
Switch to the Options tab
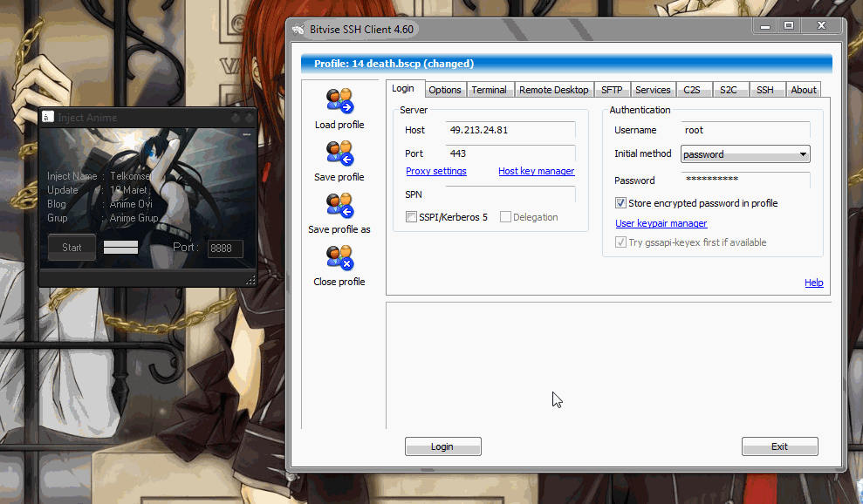(445, 90)
